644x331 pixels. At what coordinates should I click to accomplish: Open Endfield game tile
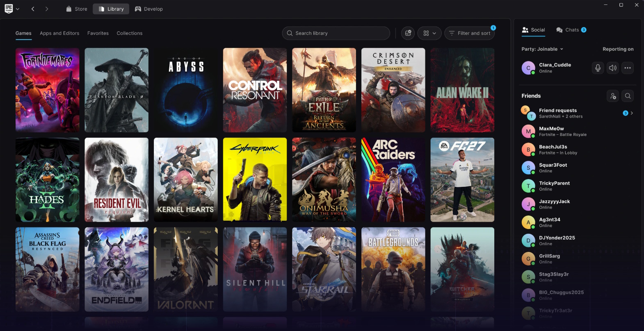click(x=116, y=270)
